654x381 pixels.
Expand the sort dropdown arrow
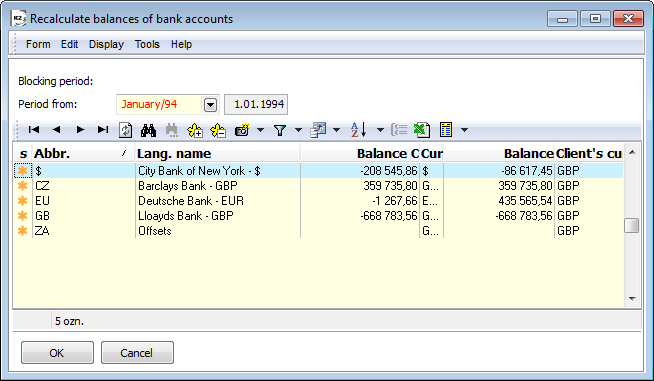tap(380, 130)
